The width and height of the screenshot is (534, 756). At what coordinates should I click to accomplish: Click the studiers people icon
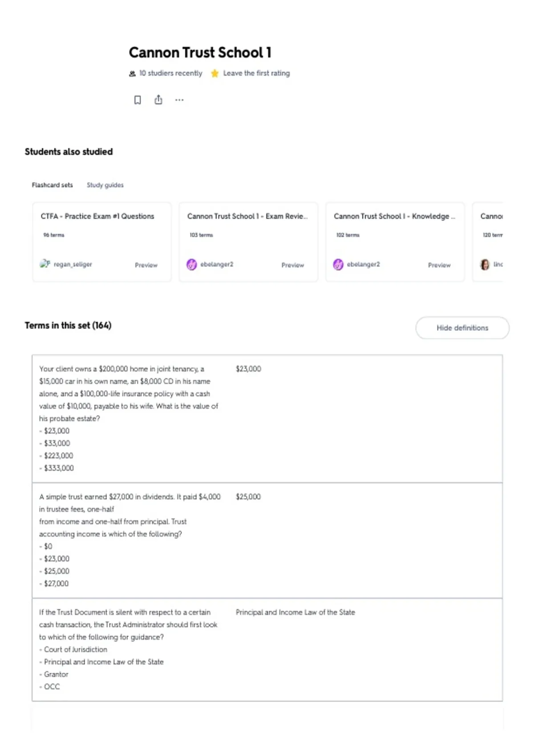point(132,73)
